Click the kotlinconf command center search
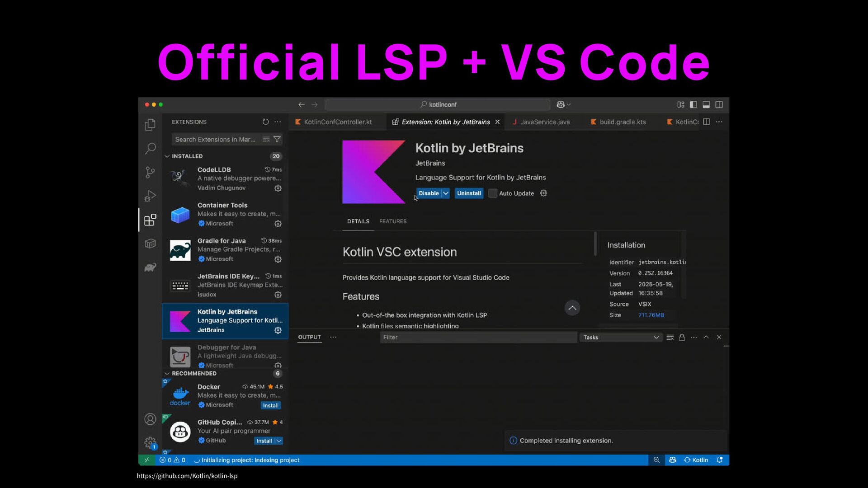The image size is (868, 488). [x=438, y=104]
